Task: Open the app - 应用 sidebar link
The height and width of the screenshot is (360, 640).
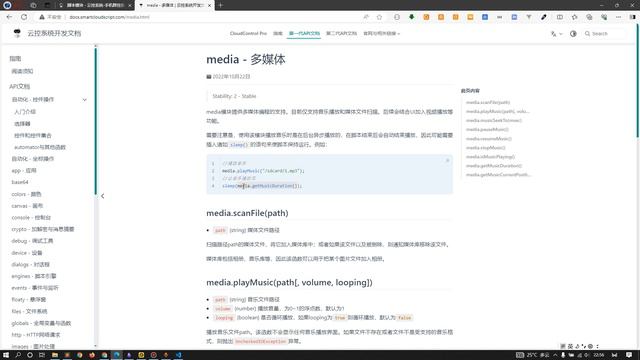Action: (24, 171)
